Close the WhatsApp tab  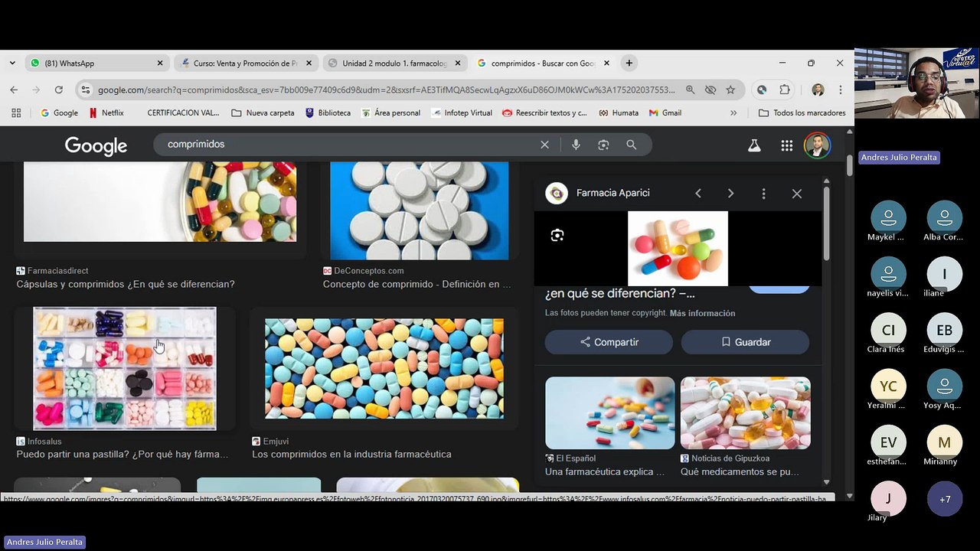160,64
